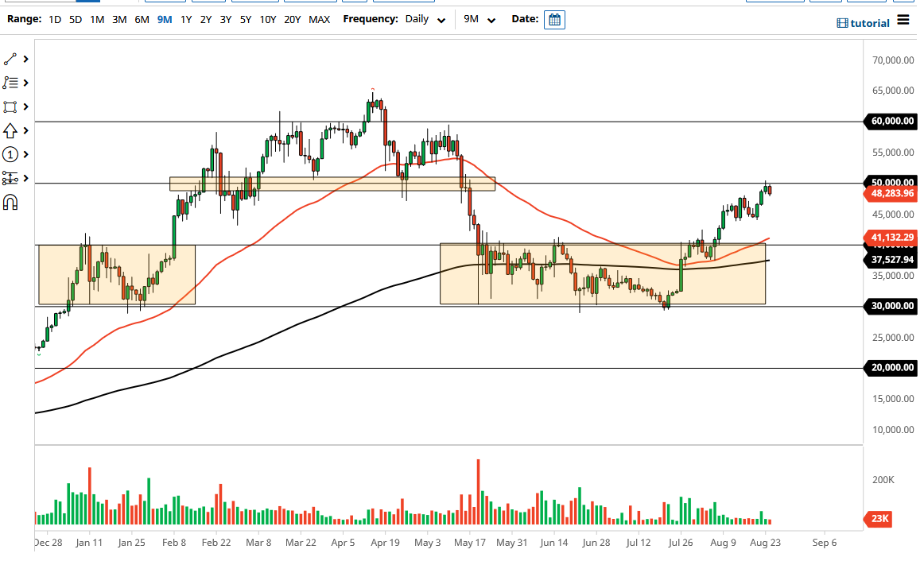Click the 48,283.96 price label

(x=889, y=193)
